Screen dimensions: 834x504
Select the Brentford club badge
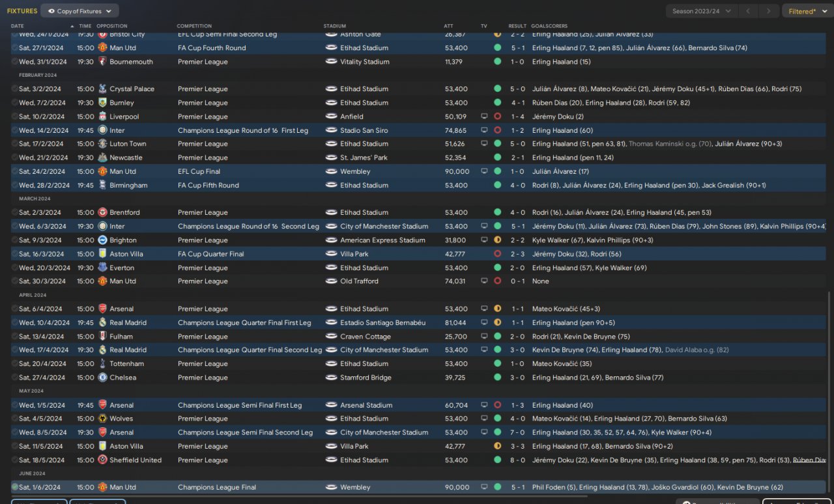[102, 212]
